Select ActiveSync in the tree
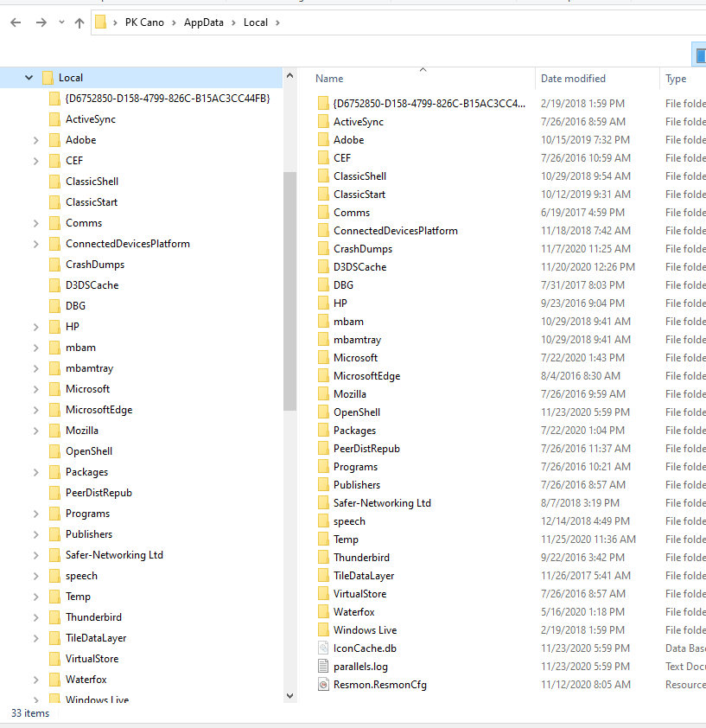Screen dimensions: 706x728 91,119
